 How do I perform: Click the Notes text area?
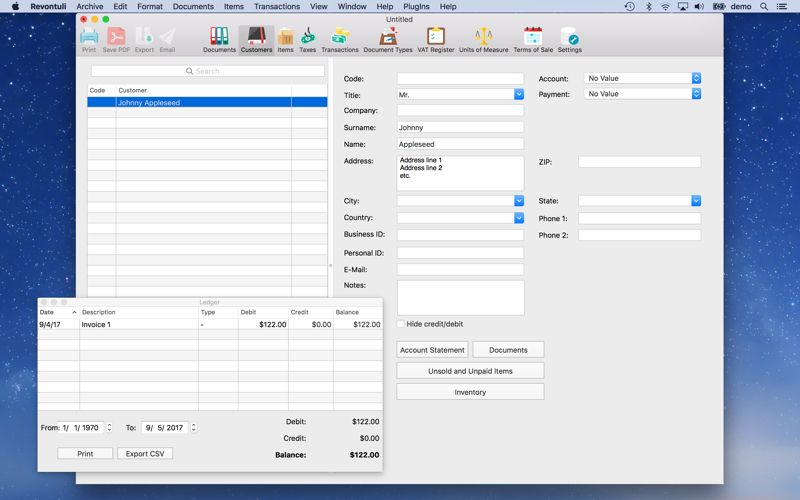click(x=461, y=297)
